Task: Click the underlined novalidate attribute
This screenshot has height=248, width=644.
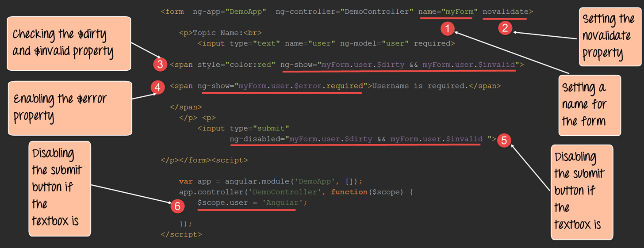Action: (505, 12)
